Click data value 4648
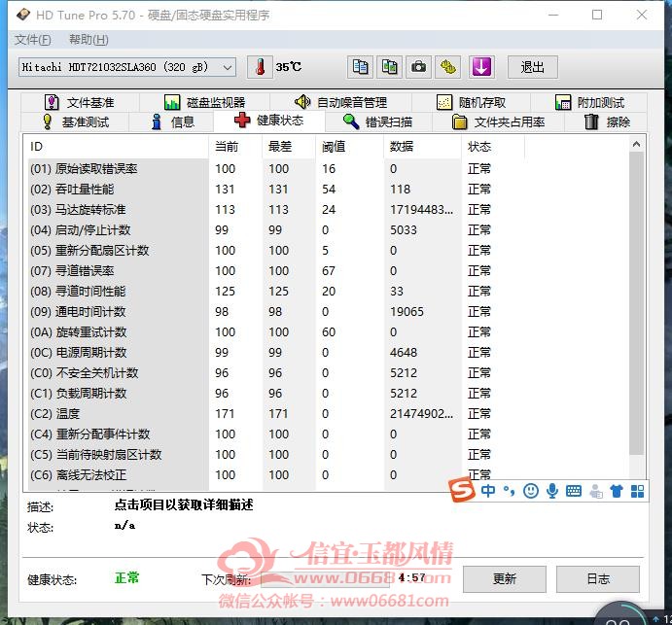Image resolution: width=672 pixels, height=625 pixels. click(404, 353)
